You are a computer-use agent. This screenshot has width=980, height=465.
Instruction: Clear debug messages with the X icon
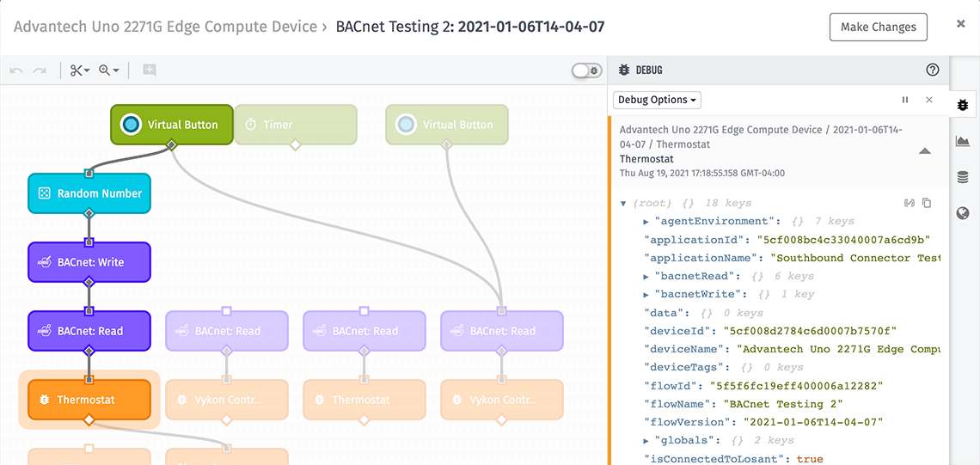[928, 100]
